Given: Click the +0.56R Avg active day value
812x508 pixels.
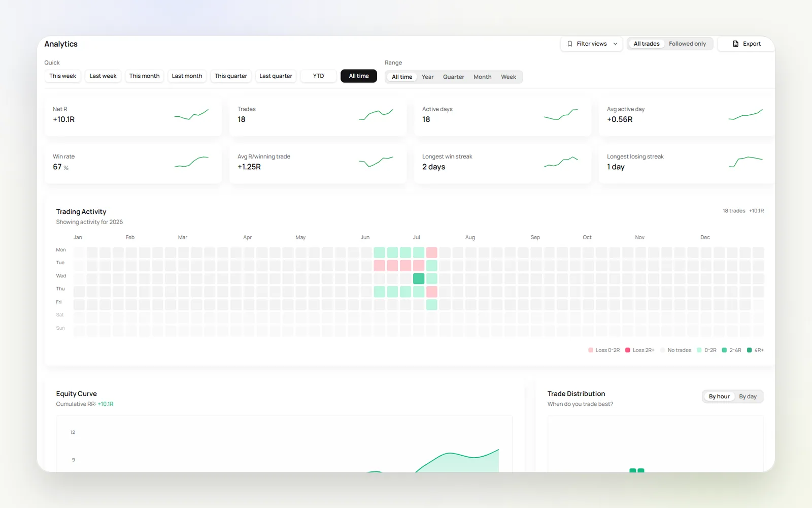Looking at the screenshot, I should [x=620, y=119].
